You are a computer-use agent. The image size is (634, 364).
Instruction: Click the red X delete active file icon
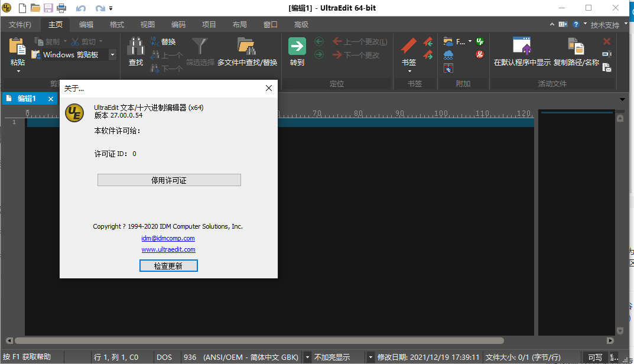(606, 41)
